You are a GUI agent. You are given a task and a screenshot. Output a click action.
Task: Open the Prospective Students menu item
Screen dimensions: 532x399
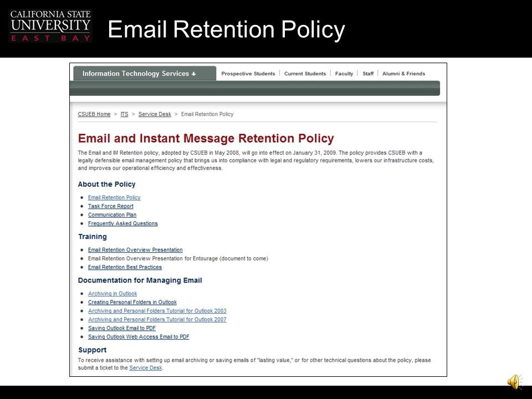point(248,74)
